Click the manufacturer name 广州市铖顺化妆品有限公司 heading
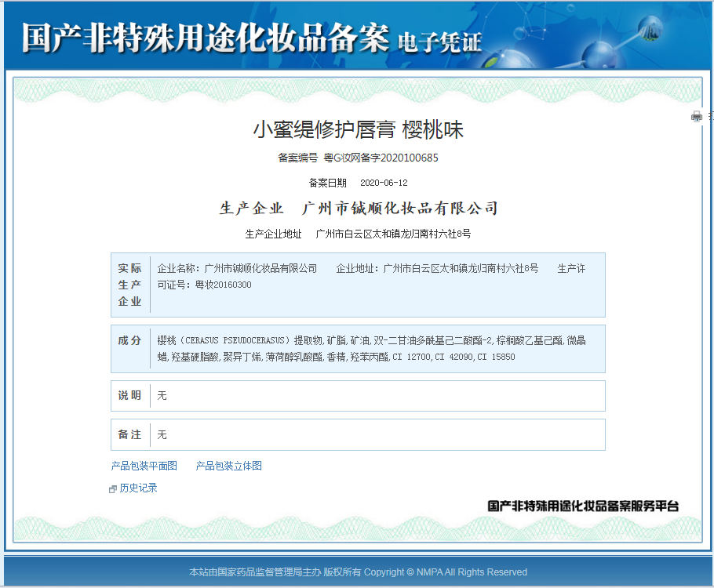The height and width of the screenshot is (588, 714). point(400,209)
